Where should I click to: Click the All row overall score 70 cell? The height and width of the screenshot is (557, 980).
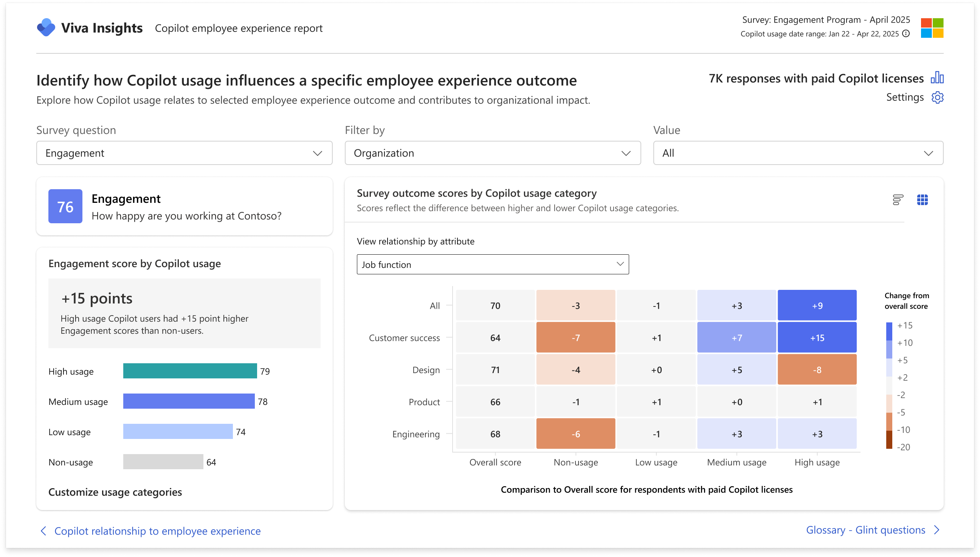click(495, 305)
